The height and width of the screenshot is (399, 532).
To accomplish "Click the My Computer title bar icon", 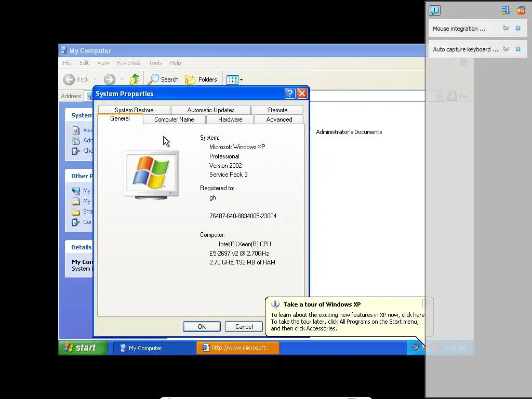I will [x=63, y=50].
